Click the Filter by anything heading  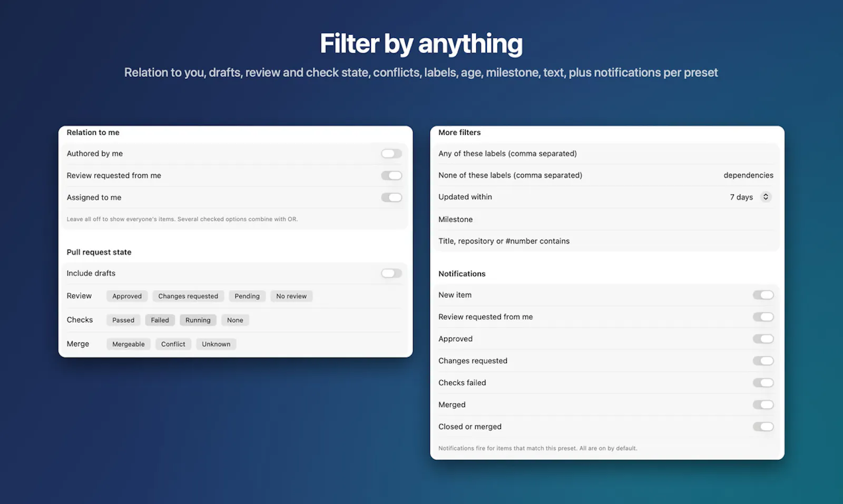point(421,44)
